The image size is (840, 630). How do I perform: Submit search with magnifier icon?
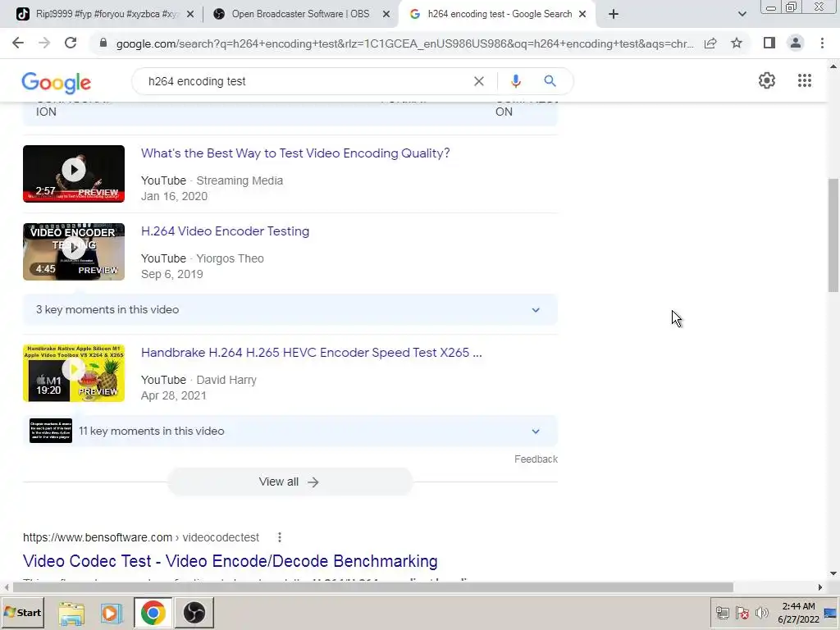[x=550, y=81]
